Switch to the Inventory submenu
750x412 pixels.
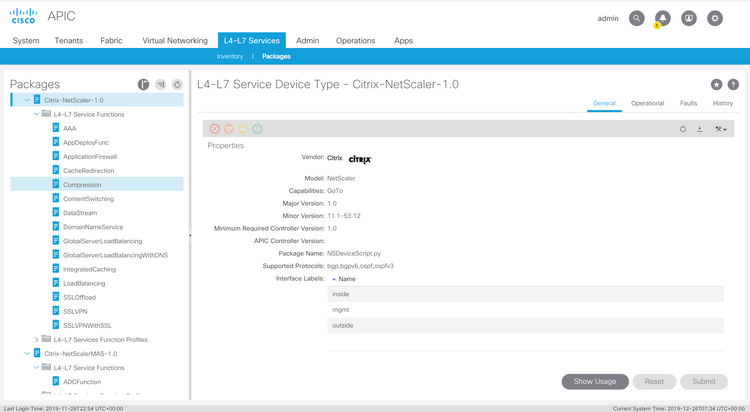tap(230, 56)
